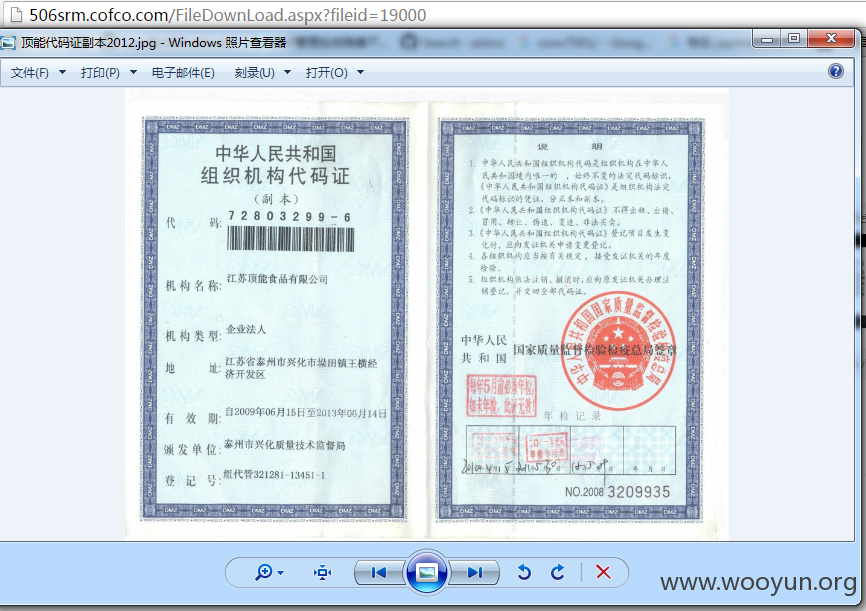Click the certificate image preview
The width and height of the screenshot is (866, 611).
[426, 314]
